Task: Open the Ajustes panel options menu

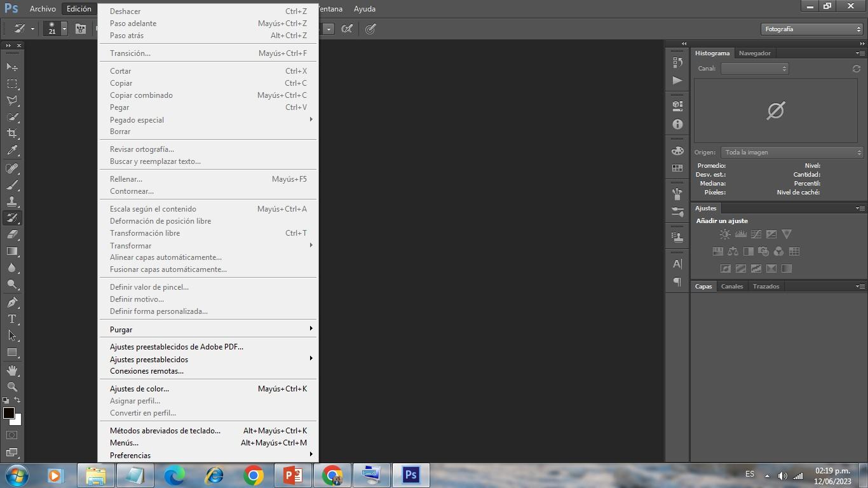Action: pyautogui.click(x=860, y=208)
